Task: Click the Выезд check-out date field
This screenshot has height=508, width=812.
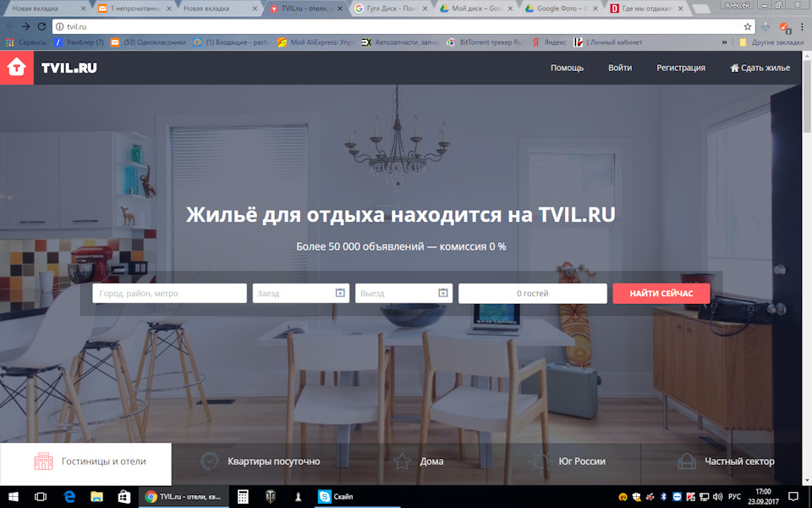Action: (x=404, y=294)
